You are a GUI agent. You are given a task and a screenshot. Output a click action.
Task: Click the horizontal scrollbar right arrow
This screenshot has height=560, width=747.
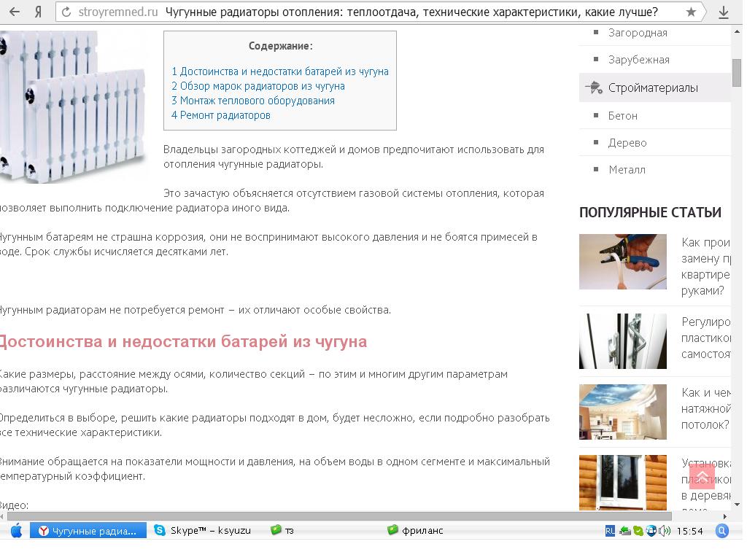tap(725, 516)
